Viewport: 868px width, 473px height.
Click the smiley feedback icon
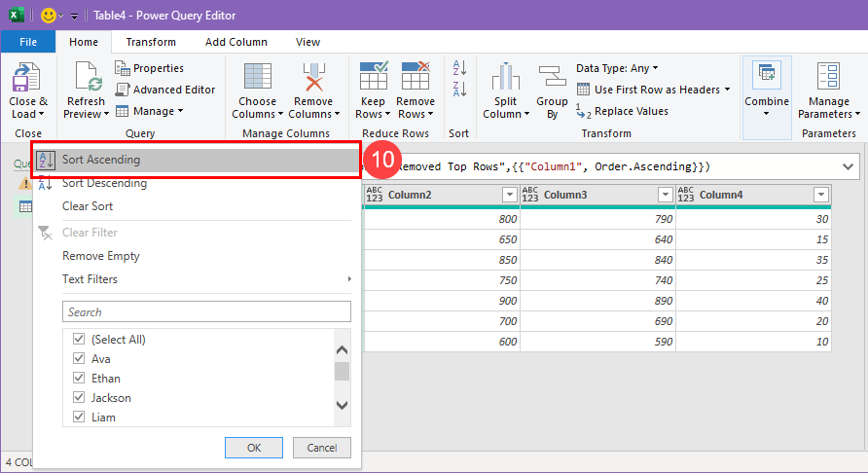(48, 16)
